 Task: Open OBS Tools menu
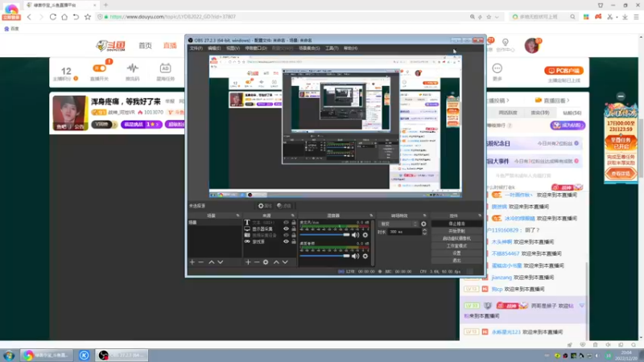(x=332, y=48)
